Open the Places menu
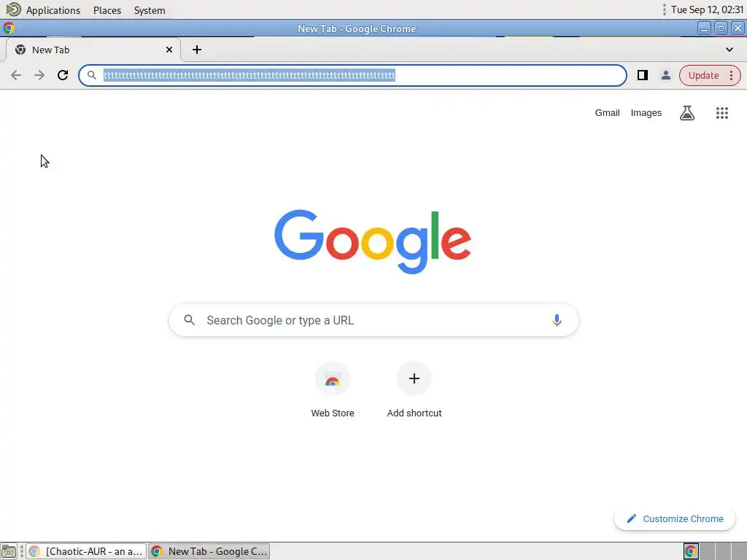747x560 pixels. point(107,10)
